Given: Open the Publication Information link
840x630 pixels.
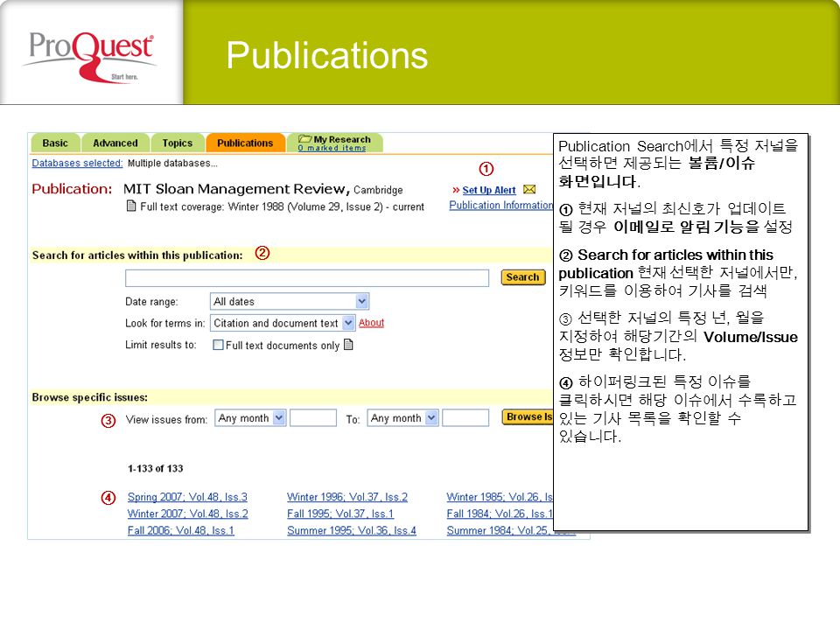Looking at the screenshot, I should pyautogui.click(x=500, y=205).
